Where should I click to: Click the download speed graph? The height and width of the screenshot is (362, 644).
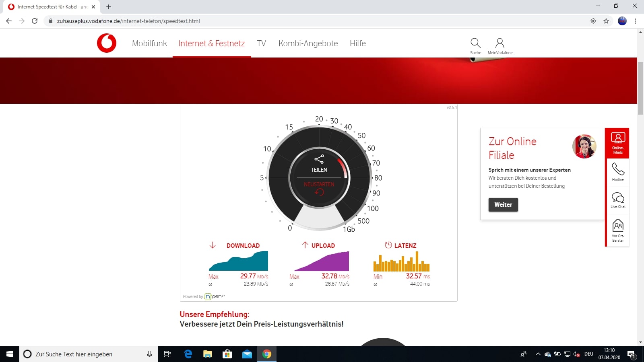click(x=238, y=261)
